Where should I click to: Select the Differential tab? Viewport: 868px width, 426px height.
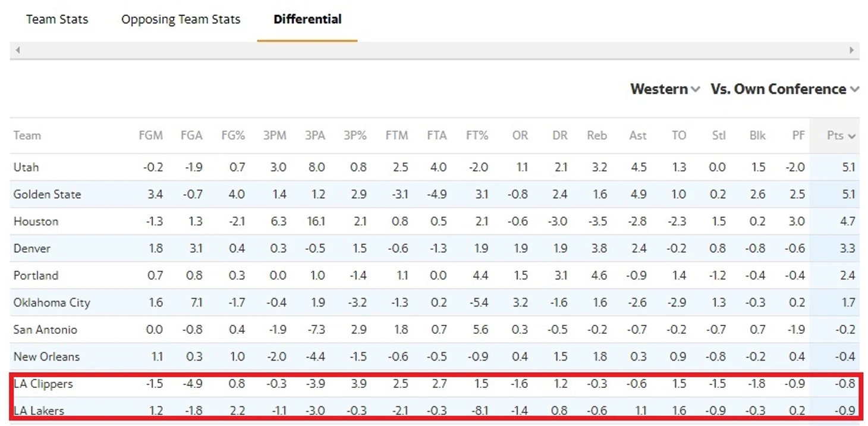307,19
